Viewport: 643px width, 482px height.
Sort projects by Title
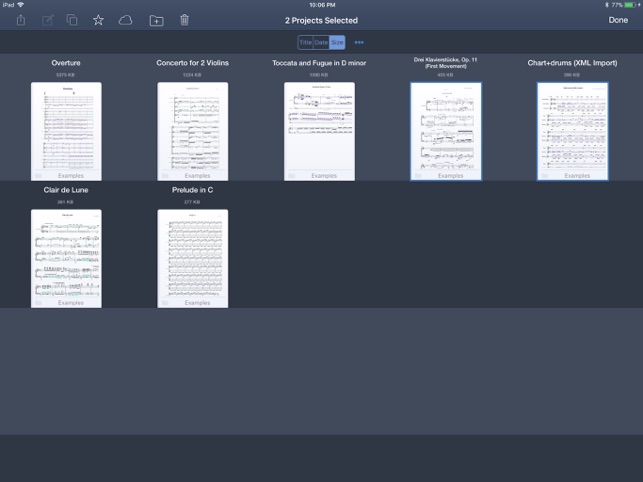(305, 43)
